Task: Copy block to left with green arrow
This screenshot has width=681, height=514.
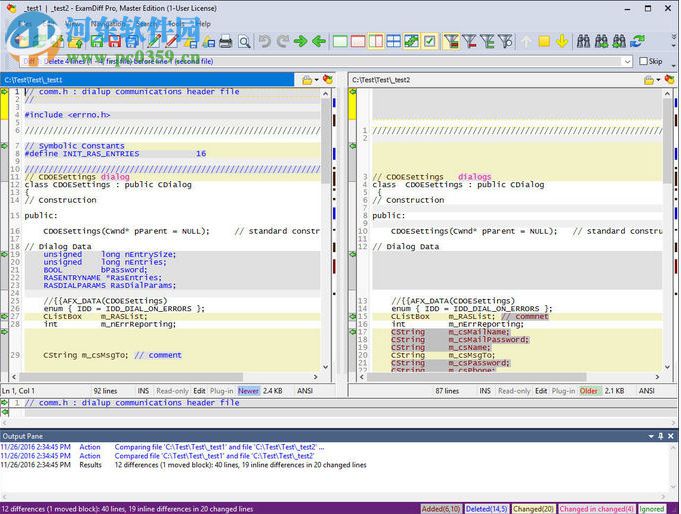Action: click(319, 42)
